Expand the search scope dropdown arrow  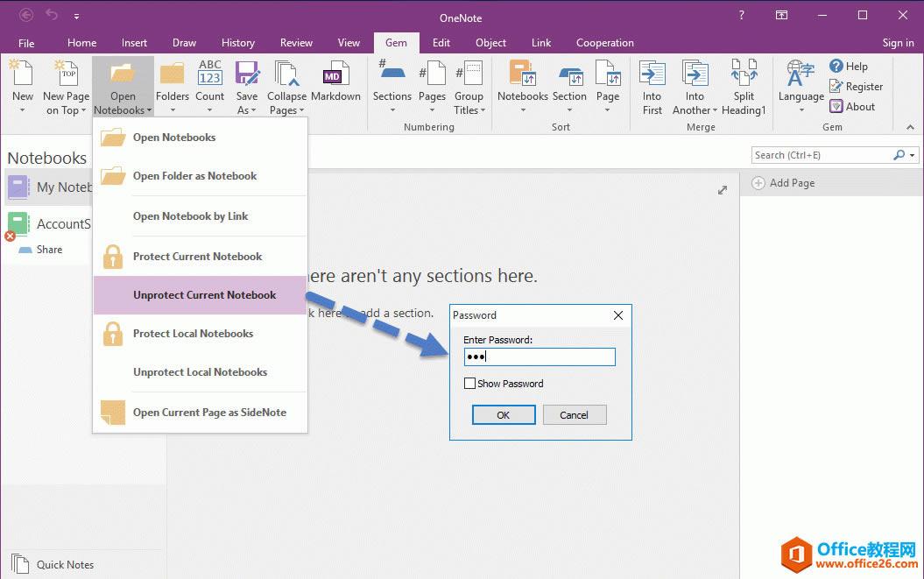(913, 155)
